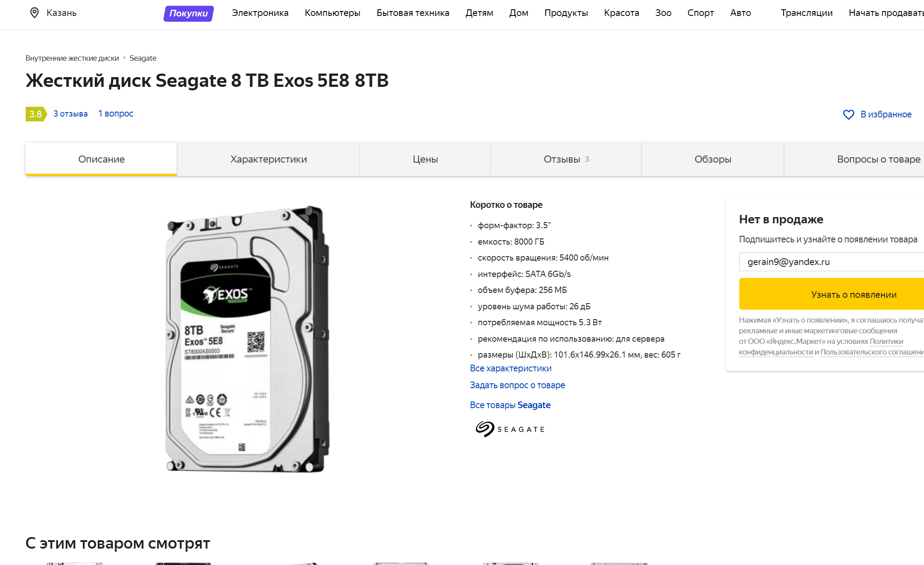Click the text уровень шума работы: 26 дБ
The image size is (924, 565).
click(x=534, y=306)
